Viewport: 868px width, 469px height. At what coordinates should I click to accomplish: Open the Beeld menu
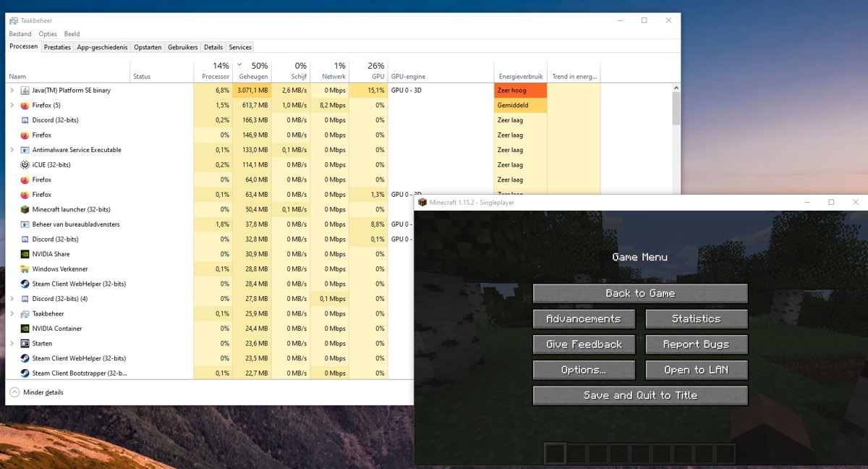[x=72, y=34]
